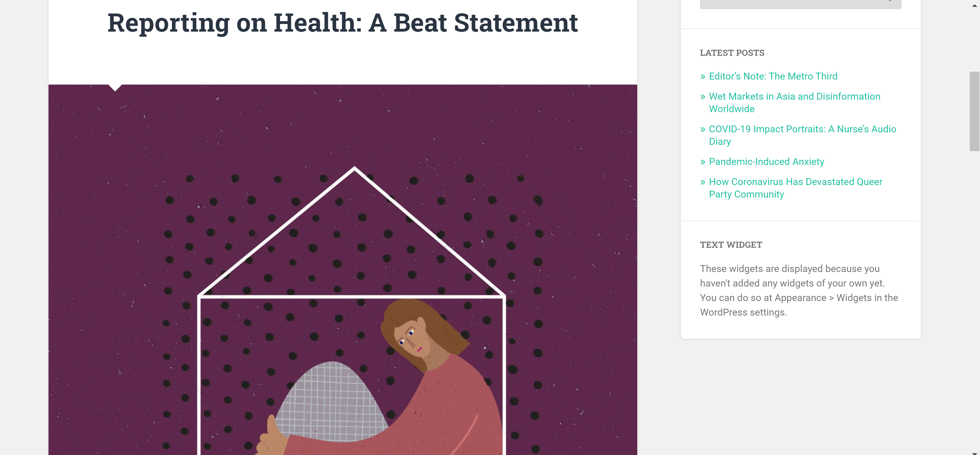
Task: Click the white pointer notch above the illustration
Action: pyautogui.click(x=115, y=88)
